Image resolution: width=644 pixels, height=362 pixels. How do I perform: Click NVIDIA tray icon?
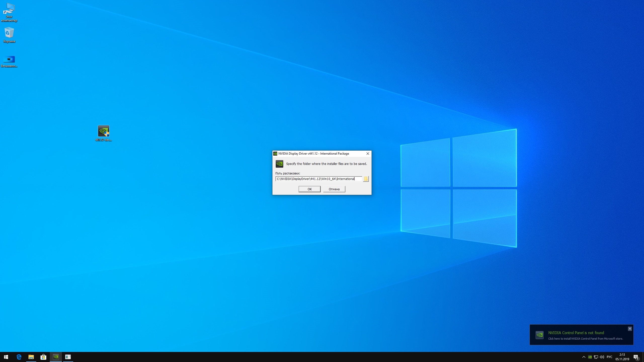[590, 357]
